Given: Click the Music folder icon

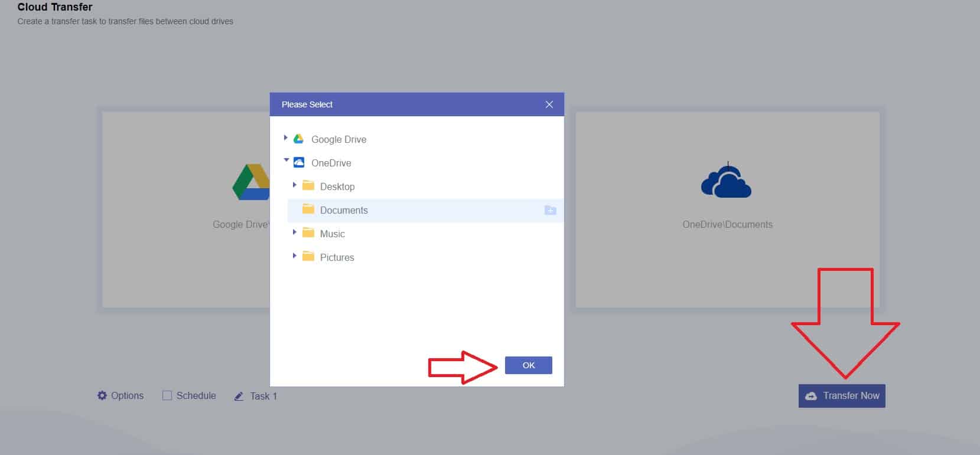Looking at the screenshot, I should [308, 233].
